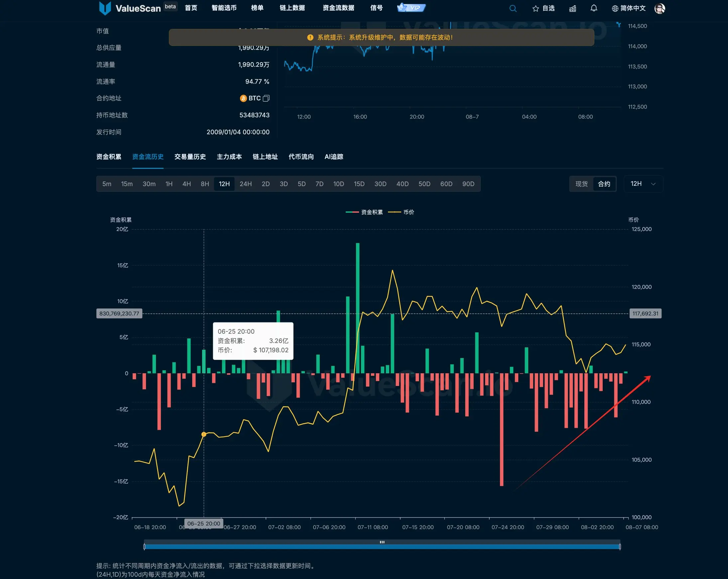Switch to 主力成本 tab
The image size is (728, 579).
point(229,157)
